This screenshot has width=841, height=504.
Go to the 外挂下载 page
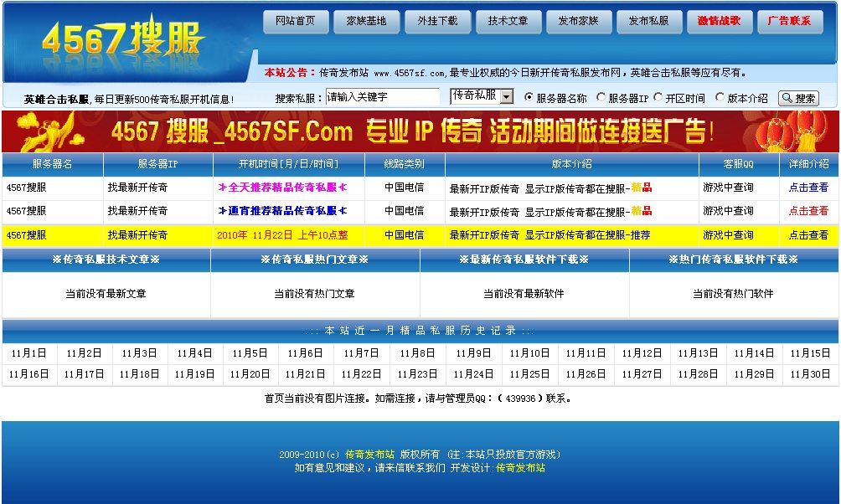click(438, 23)
